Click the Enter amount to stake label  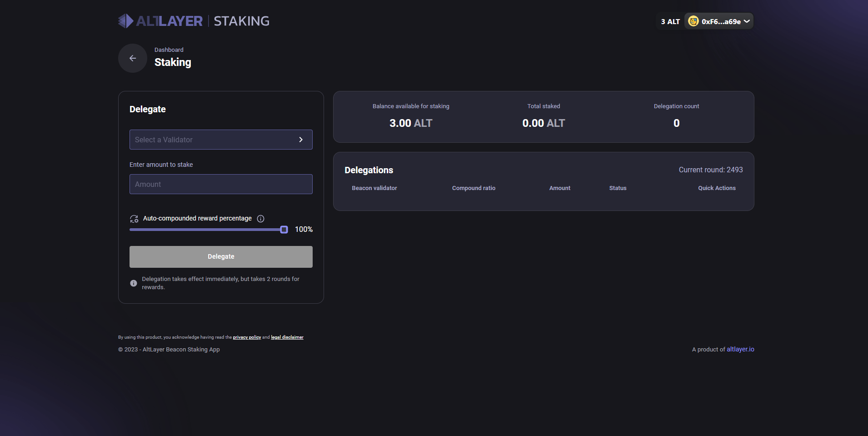[161, 165]
